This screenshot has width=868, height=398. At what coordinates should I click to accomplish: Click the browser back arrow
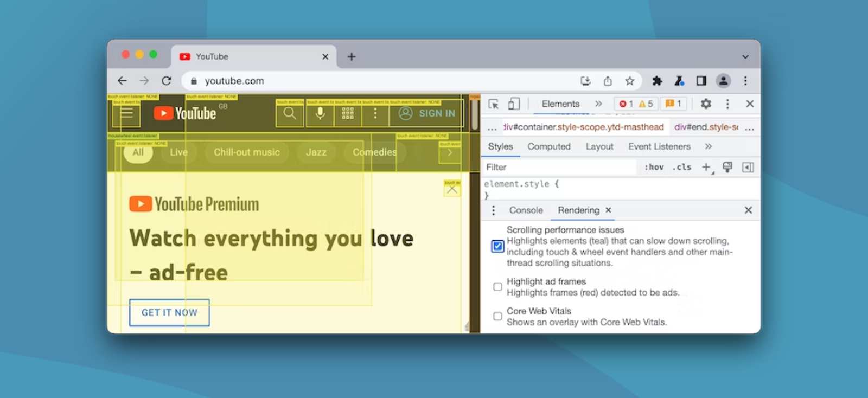point(122,81)
